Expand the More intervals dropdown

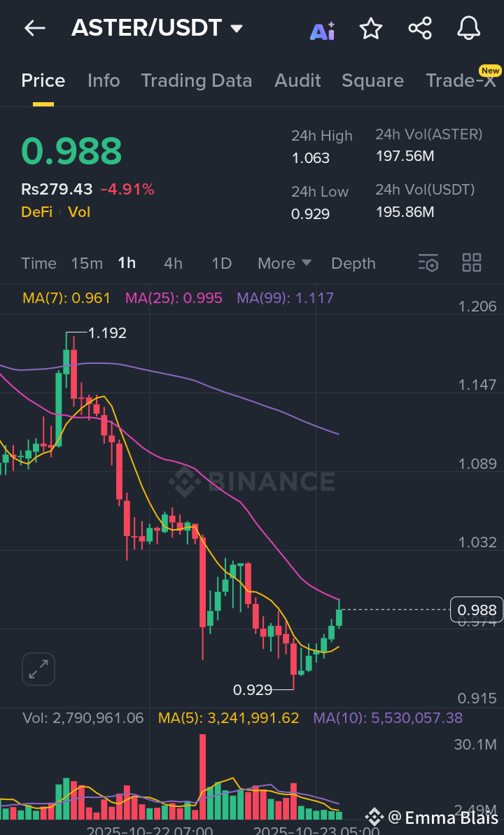click(284, 263)
